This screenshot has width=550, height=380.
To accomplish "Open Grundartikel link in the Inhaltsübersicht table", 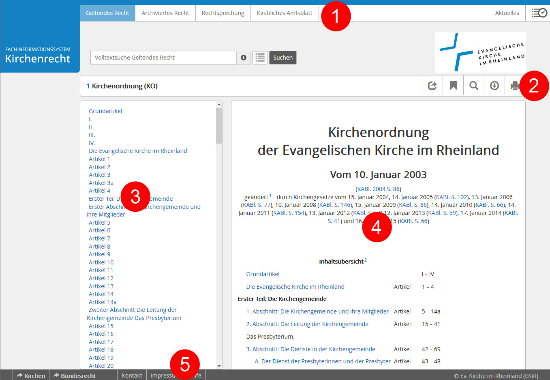I will [x=262, y=274].
